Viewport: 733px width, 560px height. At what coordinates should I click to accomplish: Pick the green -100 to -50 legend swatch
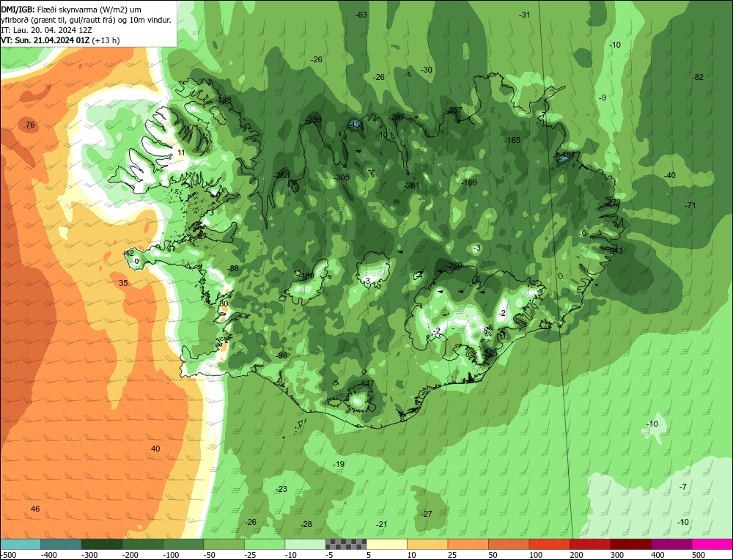(x=183, y=544)
